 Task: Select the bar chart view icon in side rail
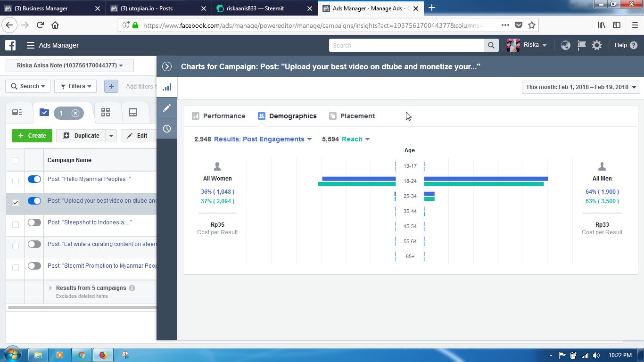pyautogui.click(x=167, y=87)
